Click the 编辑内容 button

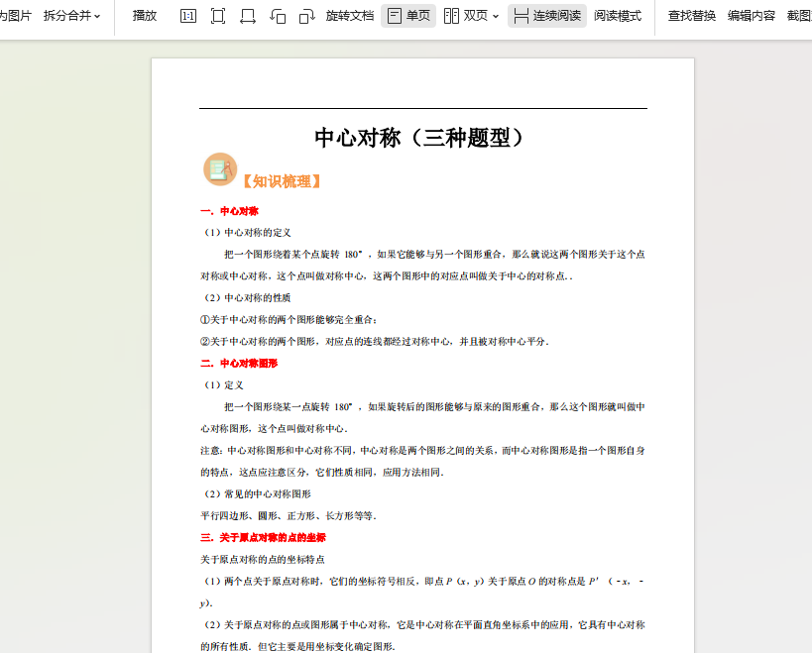[x=751, y=16]
